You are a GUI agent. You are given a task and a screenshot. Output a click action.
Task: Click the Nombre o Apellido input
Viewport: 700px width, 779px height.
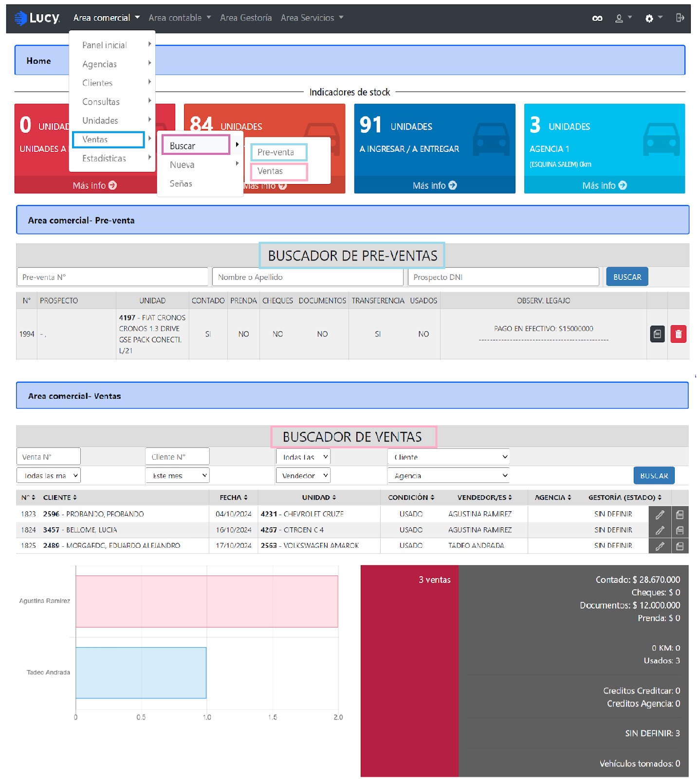308,277
